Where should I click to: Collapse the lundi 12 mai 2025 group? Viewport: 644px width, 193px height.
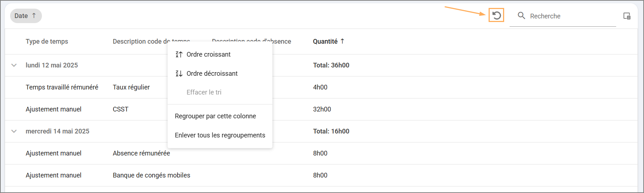pyautogui.click(x=14, y=65)
